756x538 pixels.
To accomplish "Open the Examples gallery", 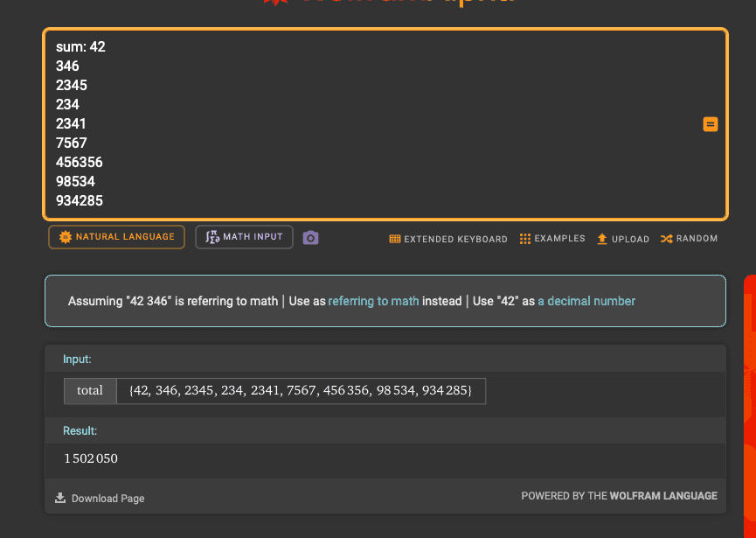I will point(552,239).
